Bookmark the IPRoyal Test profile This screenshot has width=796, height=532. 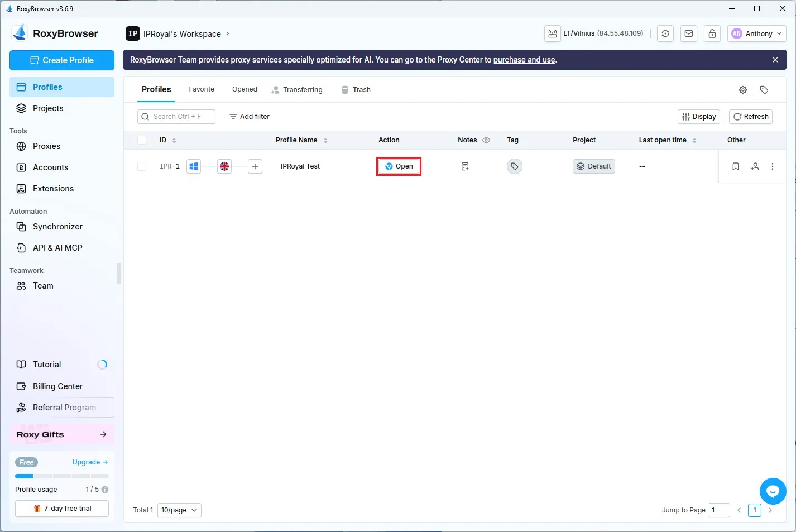point(735,166)
